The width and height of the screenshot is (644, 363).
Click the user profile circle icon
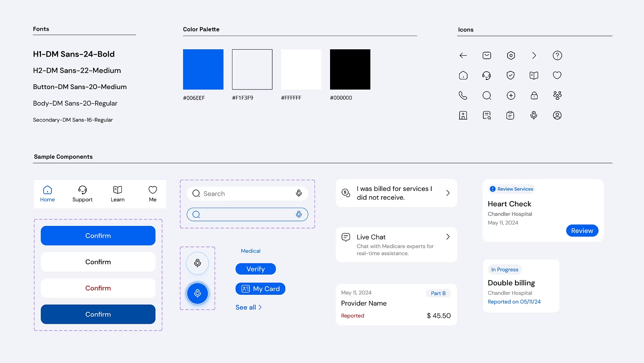557,115
